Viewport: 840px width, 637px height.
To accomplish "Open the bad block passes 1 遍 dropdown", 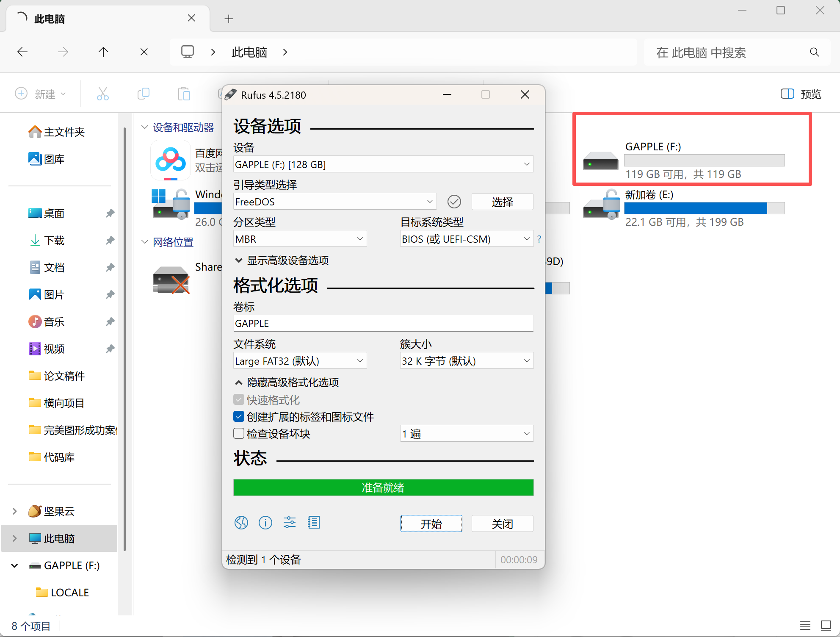I will point(467,434).
